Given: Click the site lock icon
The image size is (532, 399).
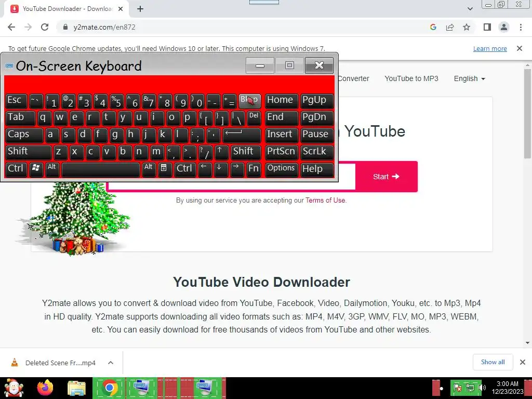Looking at the screenshot, I should [x=65, y=27].
